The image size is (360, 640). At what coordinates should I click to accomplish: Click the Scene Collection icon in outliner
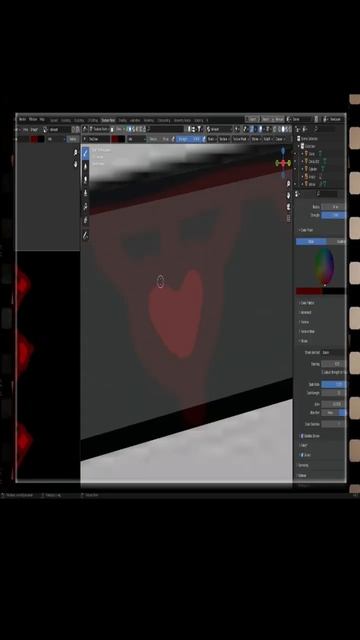pyautogui.click(x=299, y=139)
